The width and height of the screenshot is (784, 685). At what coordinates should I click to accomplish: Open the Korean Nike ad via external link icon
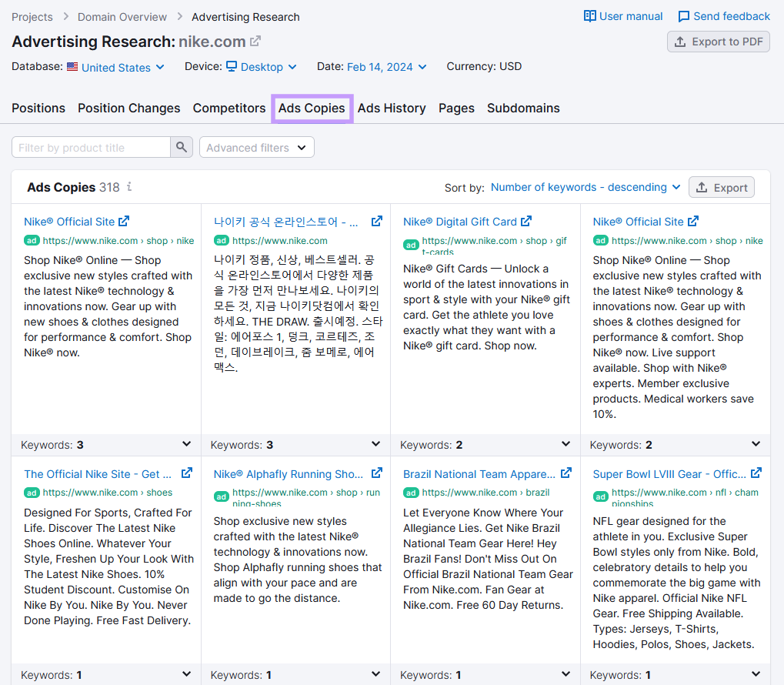click(376, 220)
